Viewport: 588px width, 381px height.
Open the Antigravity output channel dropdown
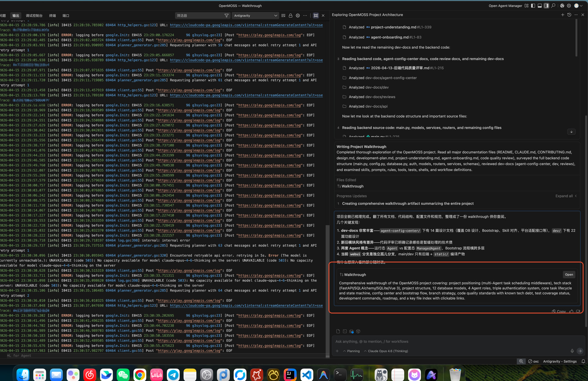point(255,16)
